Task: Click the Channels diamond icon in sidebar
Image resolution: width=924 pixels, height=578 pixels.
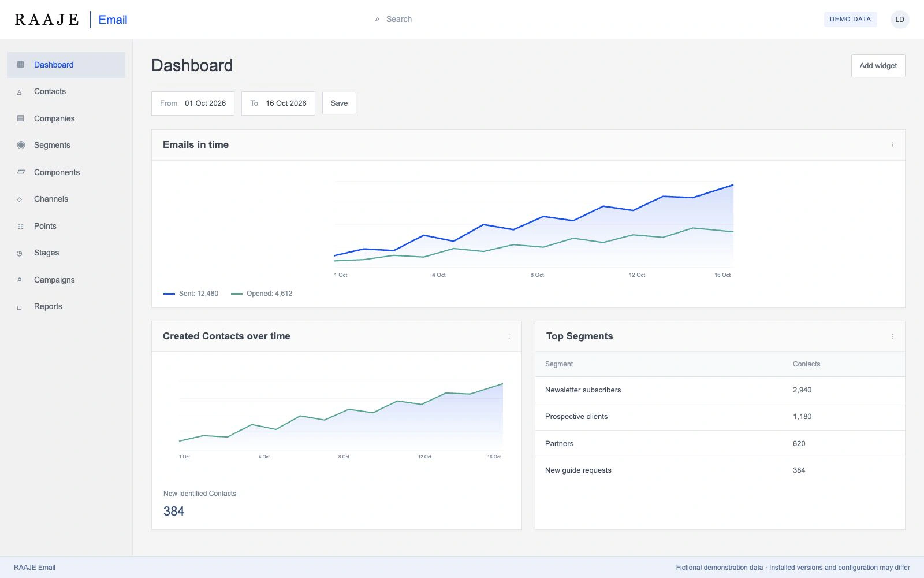Action: (x=20, y=199)
